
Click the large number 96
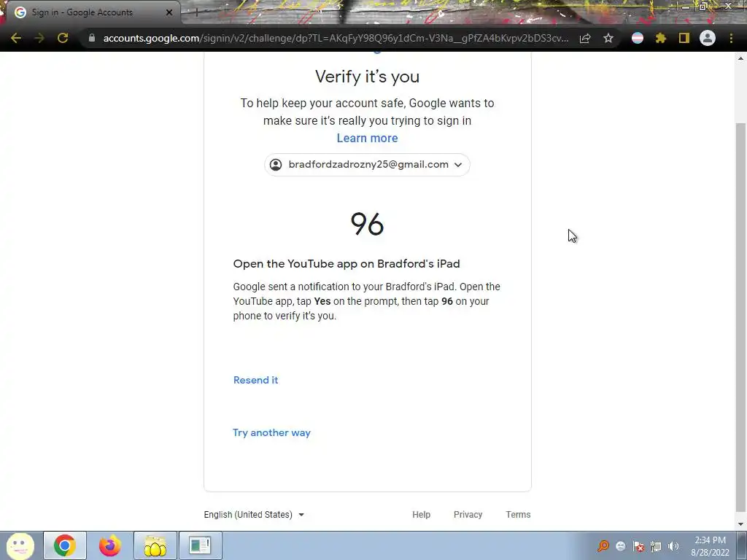tap(368, 224)
